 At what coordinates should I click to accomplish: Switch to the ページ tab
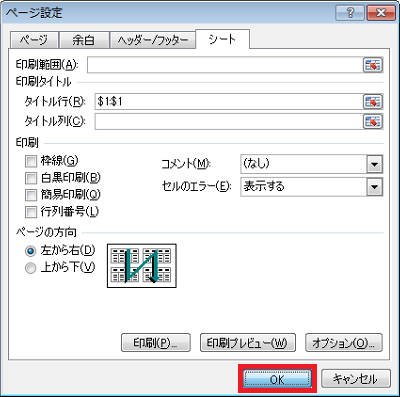tap(34, 40)
